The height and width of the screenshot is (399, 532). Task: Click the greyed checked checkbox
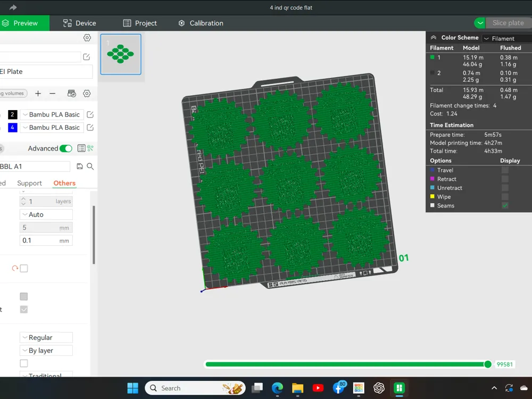(24, 310)
